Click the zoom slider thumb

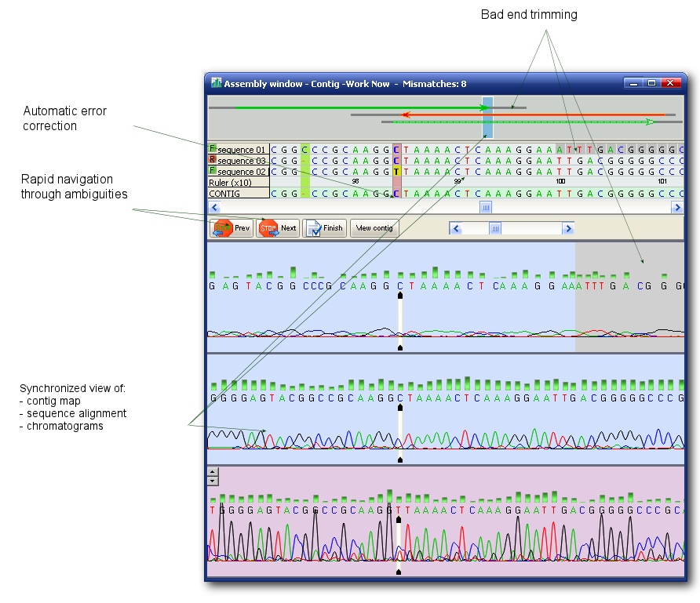[495, 228]
